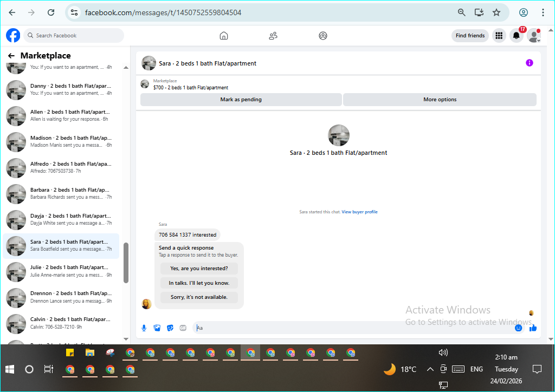Focus the Search Facebook field
This screenshot has height=392, width=555.
74,35
